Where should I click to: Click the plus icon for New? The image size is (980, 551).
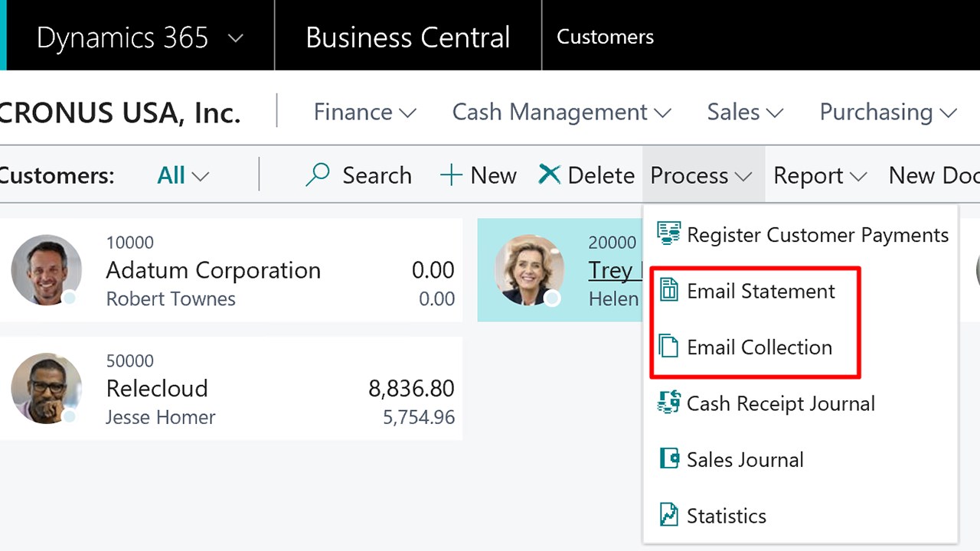pos(451,175)
